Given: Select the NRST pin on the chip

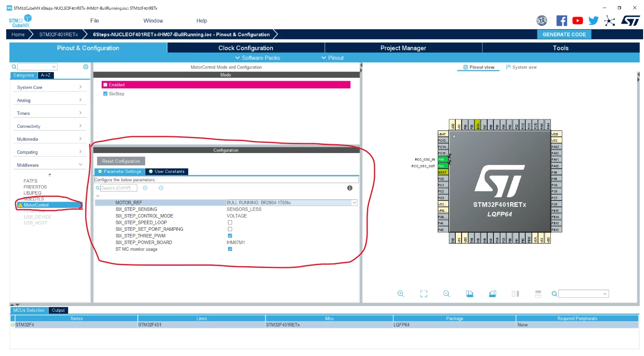Looking at the screenshot, I should click(x=443, y=172).
